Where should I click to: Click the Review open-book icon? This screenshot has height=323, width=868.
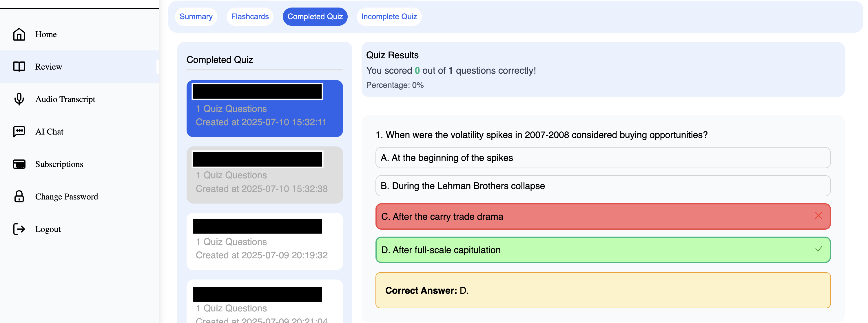tap(19, 66)
